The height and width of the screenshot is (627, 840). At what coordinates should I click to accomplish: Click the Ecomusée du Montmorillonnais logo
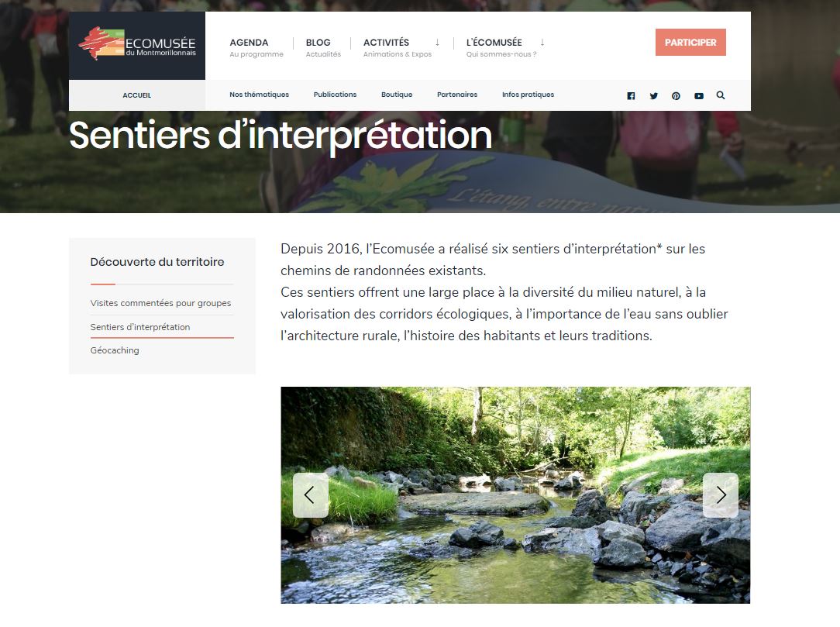(137, 44)
